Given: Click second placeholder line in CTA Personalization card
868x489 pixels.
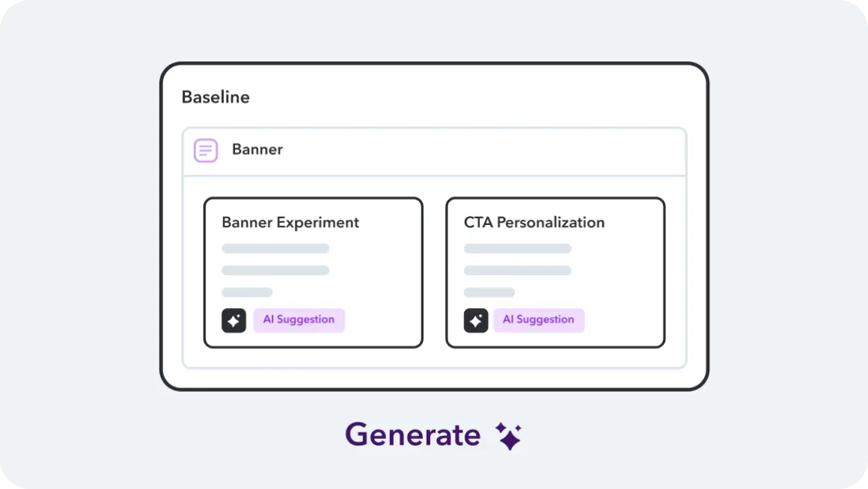Looking at the screenshot, I should click(x=518, y=270).
